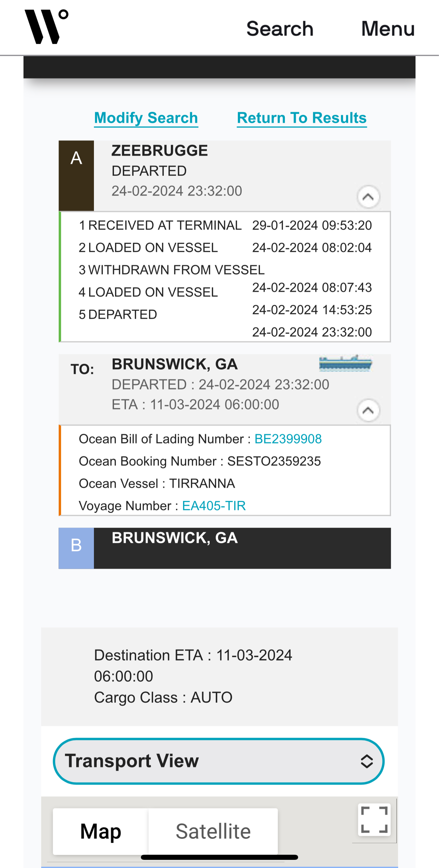Screen dimensions: 439x868
Task: Open the Wallenius Wilhelmsen logo home
Action: [46, 27]
